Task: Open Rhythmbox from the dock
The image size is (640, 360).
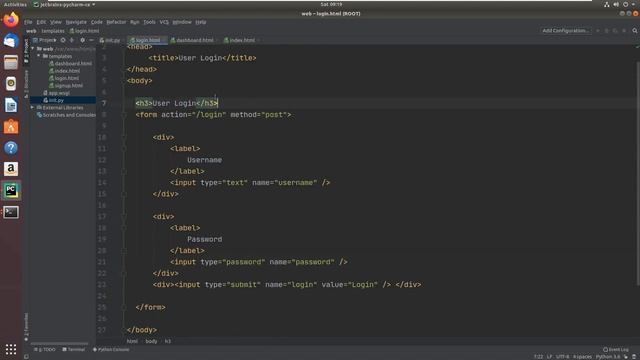Action: [11, 84]
